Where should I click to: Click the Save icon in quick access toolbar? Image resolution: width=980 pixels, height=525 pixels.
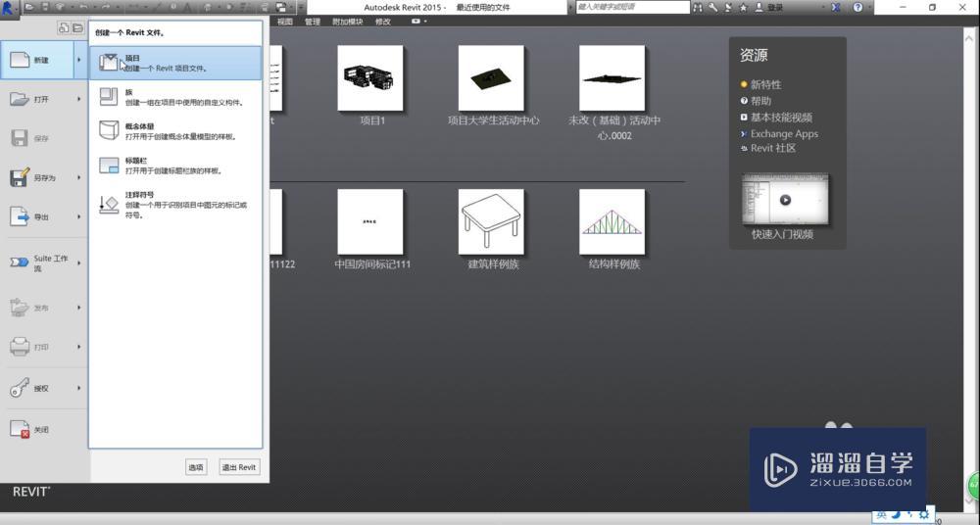point(46,8)
